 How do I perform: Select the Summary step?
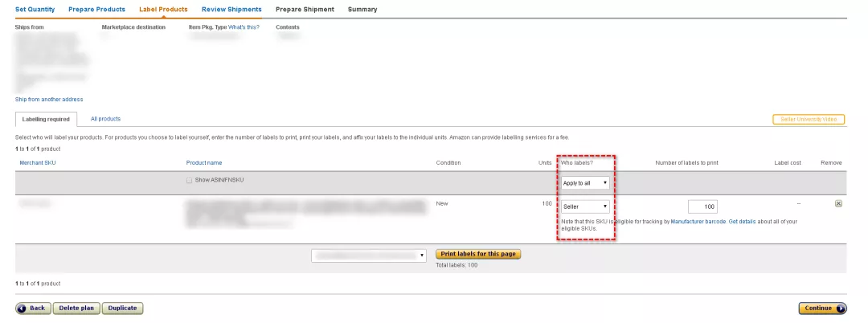coord(362,10)
